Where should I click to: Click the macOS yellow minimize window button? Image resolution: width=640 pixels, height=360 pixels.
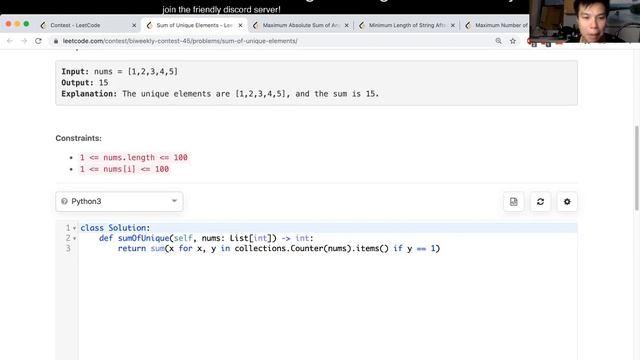[17, 24]
